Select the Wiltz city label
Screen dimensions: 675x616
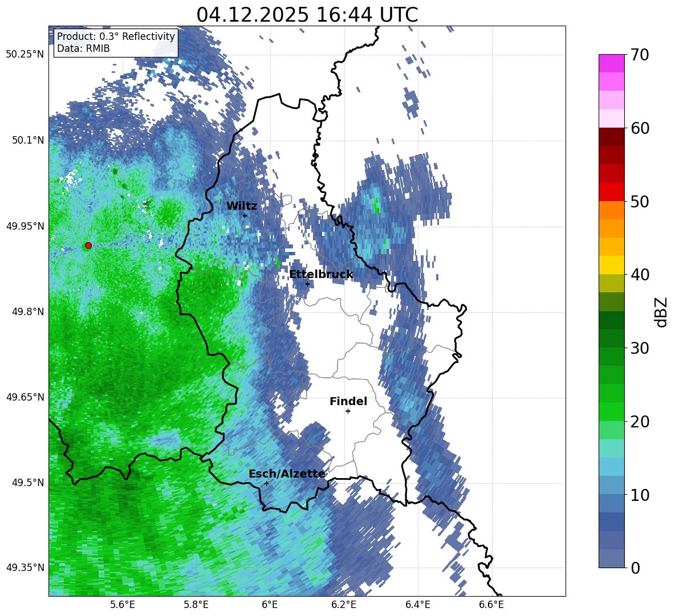pos(242,206)
